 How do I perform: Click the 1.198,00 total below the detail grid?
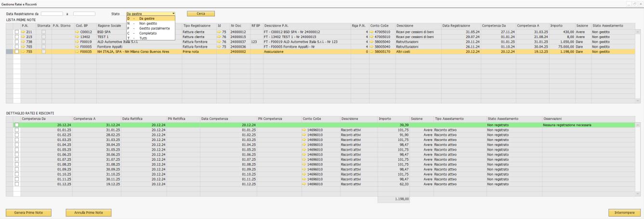tap(394, 198)
